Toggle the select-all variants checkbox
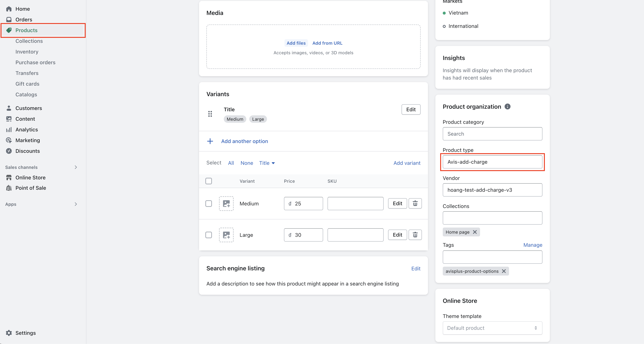 (208, 181)
